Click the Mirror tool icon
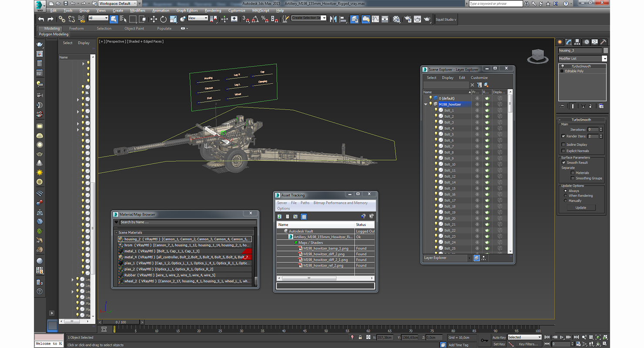This screenshot has width=644, height=348. click(x=333, y=19)
